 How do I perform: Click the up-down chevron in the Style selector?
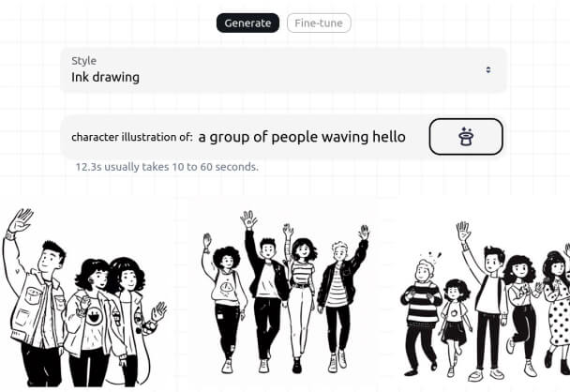point(488,69)
